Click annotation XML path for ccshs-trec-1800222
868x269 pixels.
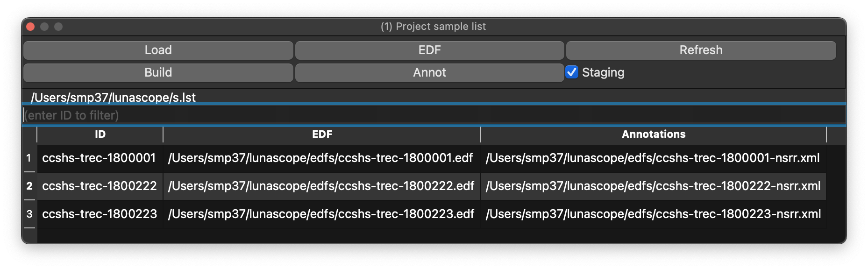click(x=653, y=186)
